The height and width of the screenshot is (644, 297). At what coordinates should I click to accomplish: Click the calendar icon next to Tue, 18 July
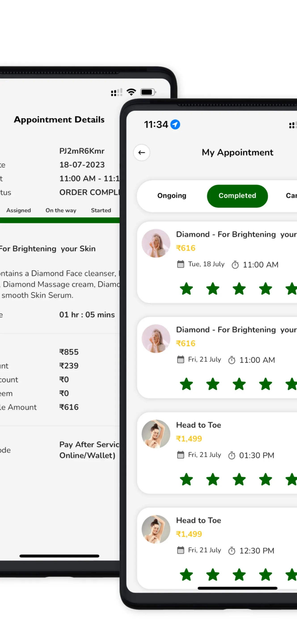(180, 264)
